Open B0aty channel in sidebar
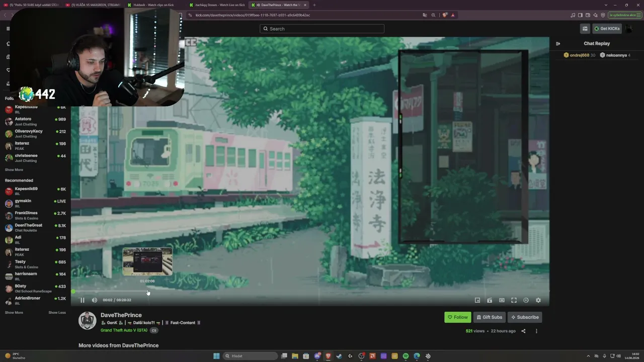 pos(35,289)
